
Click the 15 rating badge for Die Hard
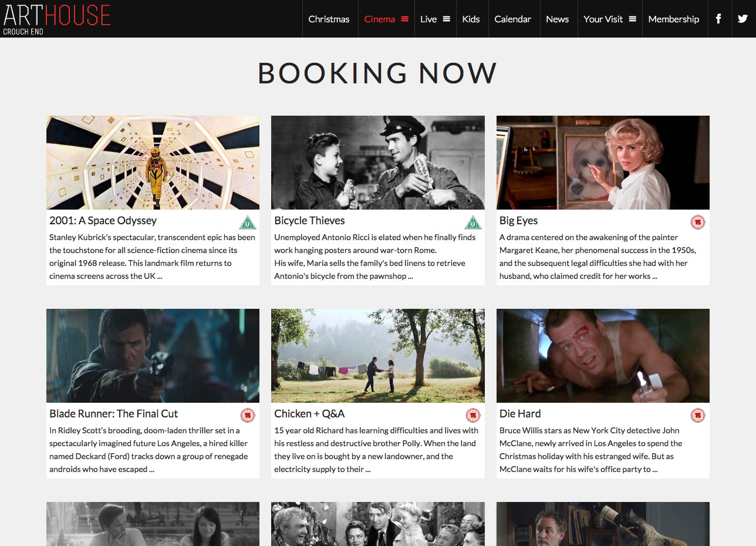click(698, 416)
